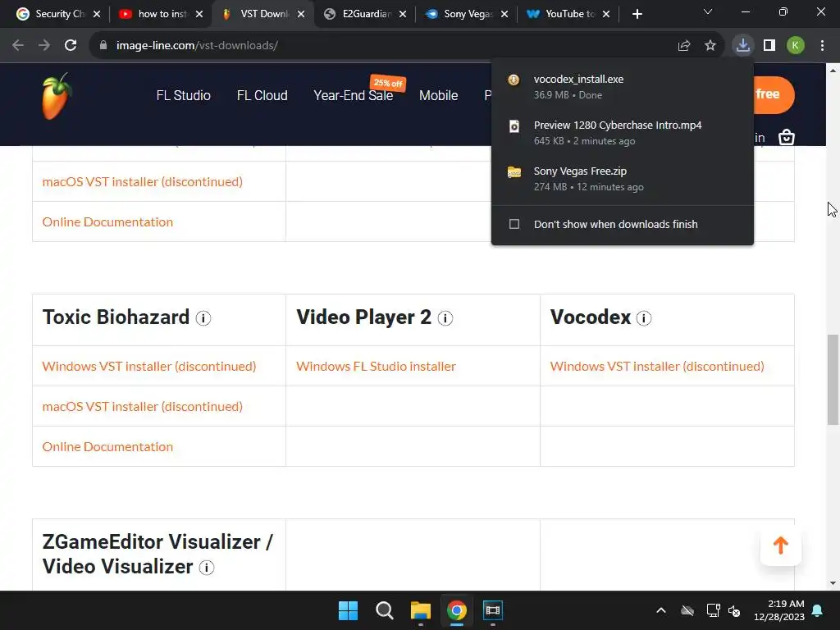Open Windows Start menu
The width and height of the screenshot is (840, 630).
pos(348,610)
